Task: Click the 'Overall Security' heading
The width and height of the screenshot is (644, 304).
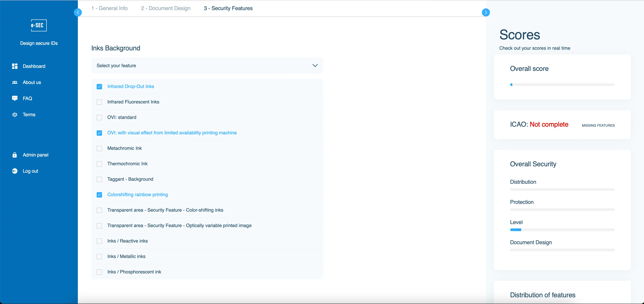Action: pos(533,164)
